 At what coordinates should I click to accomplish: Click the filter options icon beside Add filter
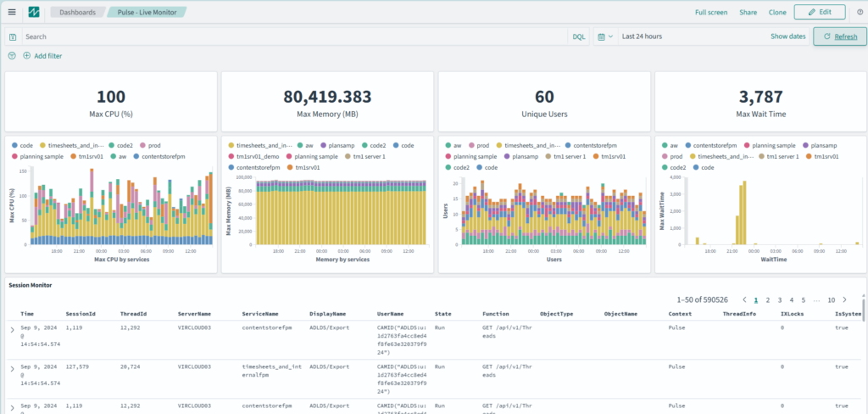pos(12,56)
